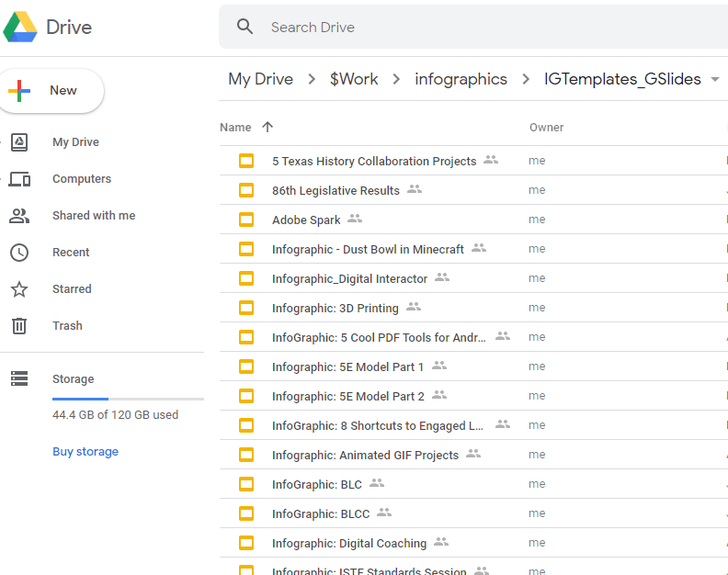Click shared icon beside InfoGraphic: BLC
The width and height of the screenshot is (728, 575).
[x=377, y=483]
